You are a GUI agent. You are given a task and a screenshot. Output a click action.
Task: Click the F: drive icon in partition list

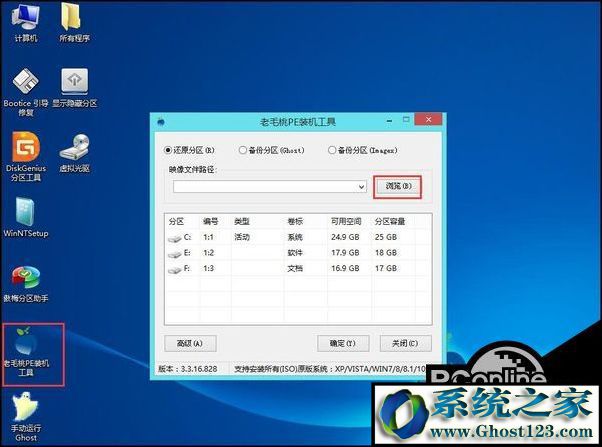click(175, 270)
